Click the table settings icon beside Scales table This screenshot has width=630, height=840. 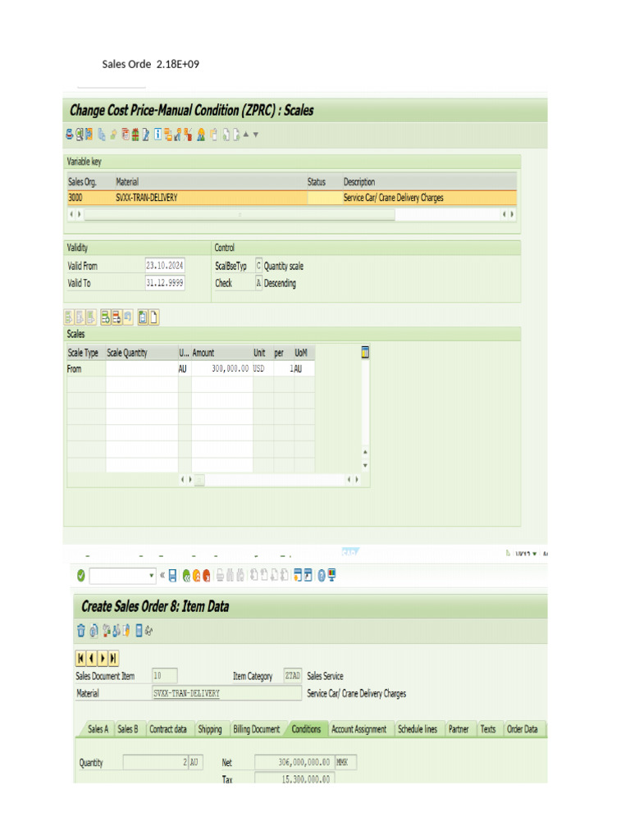tap(365, 353)
